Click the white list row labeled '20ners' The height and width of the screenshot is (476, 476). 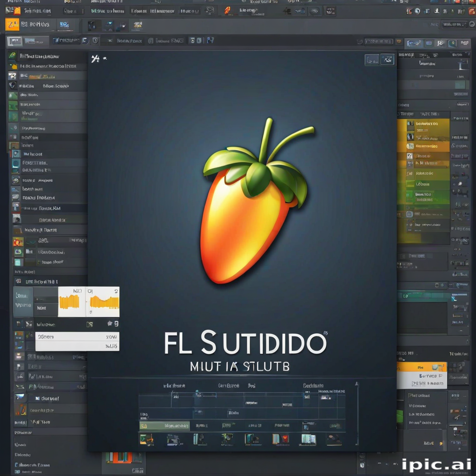coord(77,337)
